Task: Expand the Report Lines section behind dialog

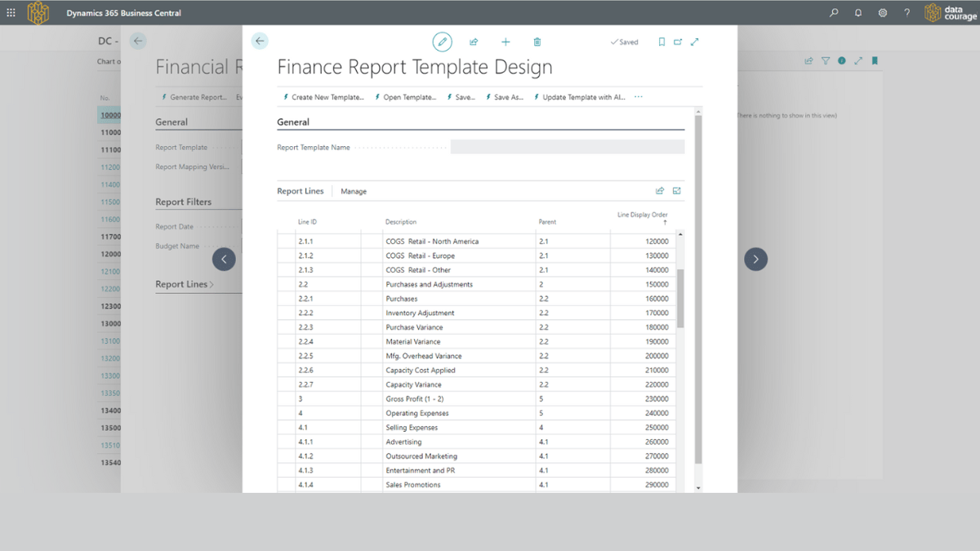Action: click(185, 284)
